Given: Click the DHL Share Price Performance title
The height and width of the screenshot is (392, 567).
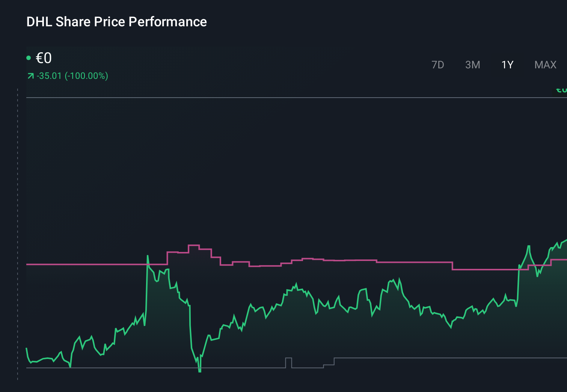Looking at the screenshot, I should coord(116,22).
